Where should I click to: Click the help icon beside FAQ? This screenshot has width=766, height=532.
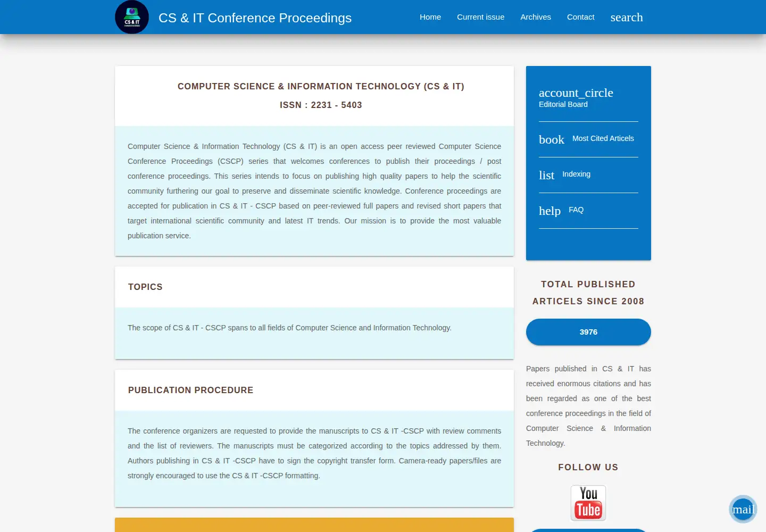click(549, 211)
